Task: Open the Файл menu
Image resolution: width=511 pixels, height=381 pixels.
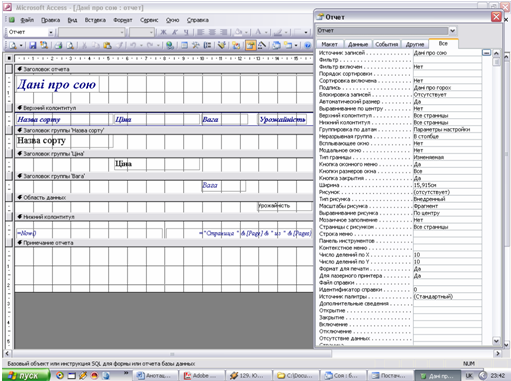Action: click(x=27, y=20)
